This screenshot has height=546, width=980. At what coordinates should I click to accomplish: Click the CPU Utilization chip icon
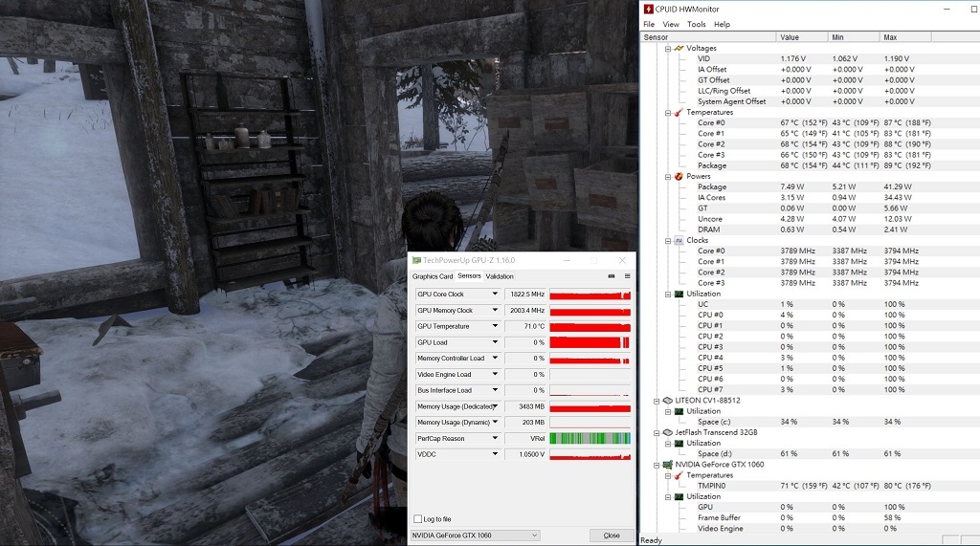(x=679, y=294)
